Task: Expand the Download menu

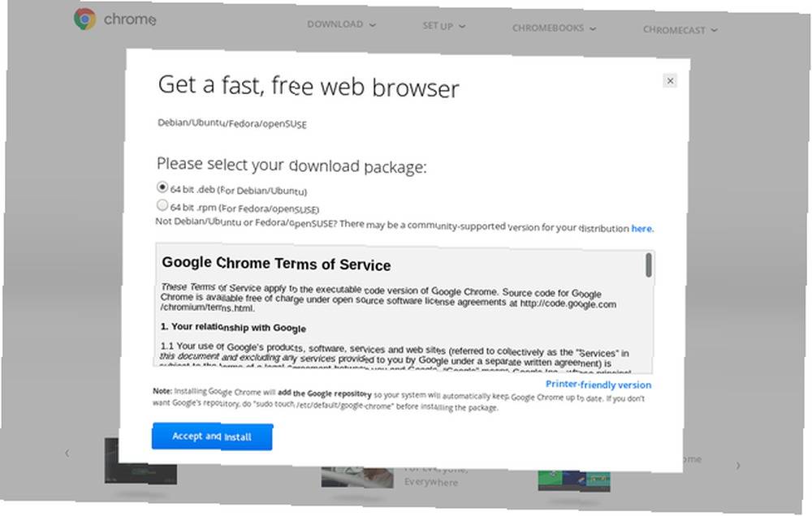Action: 341,24
